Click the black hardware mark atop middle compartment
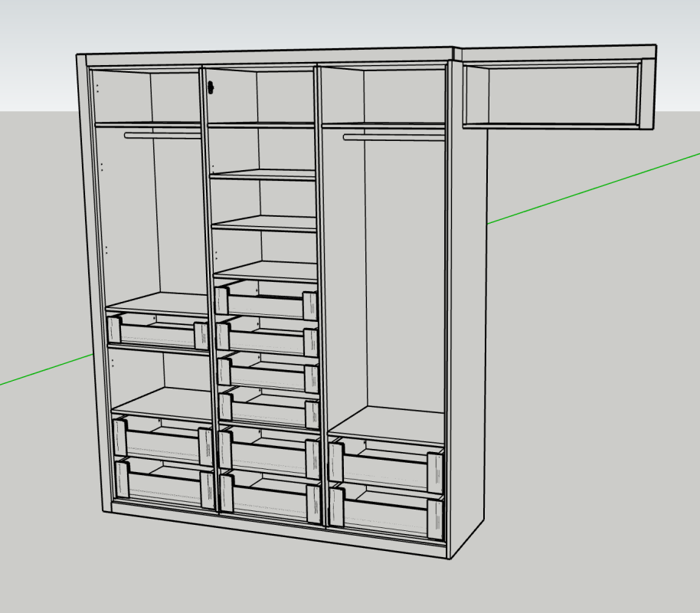700x613 pixels. tap(211, 87)
